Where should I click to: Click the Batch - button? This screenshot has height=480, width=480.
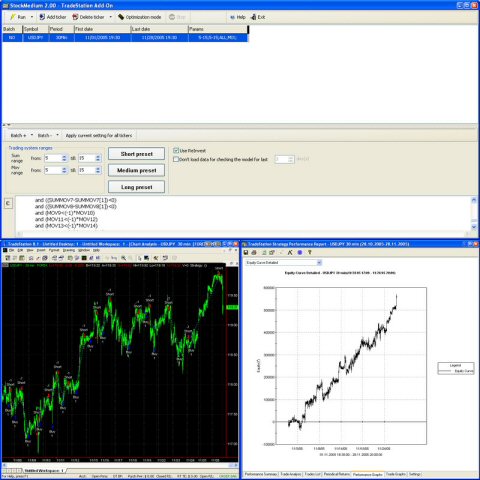click(45, 135)
